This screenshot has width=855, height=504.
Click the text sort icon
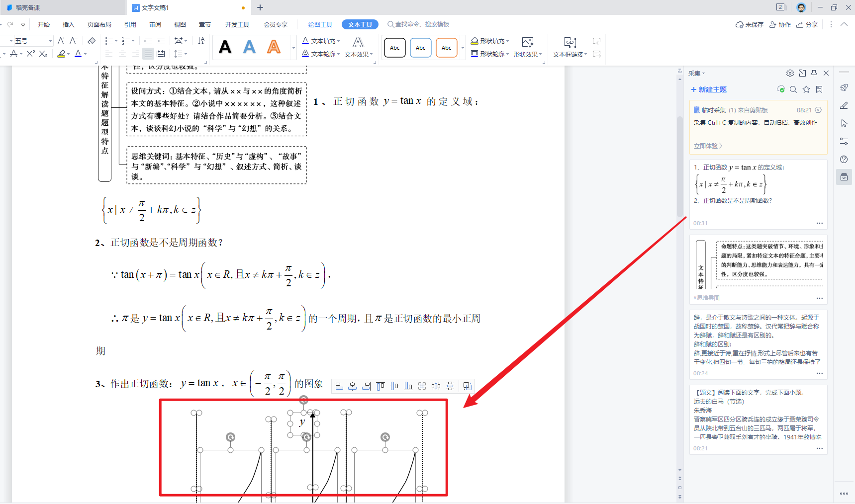pos(201,41)
